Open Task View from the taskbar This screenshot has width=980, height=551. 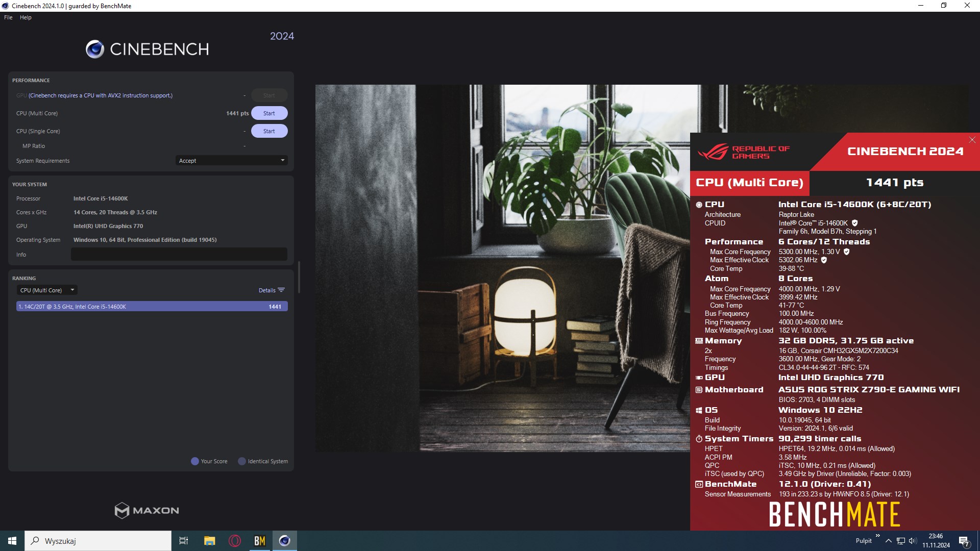184,541
